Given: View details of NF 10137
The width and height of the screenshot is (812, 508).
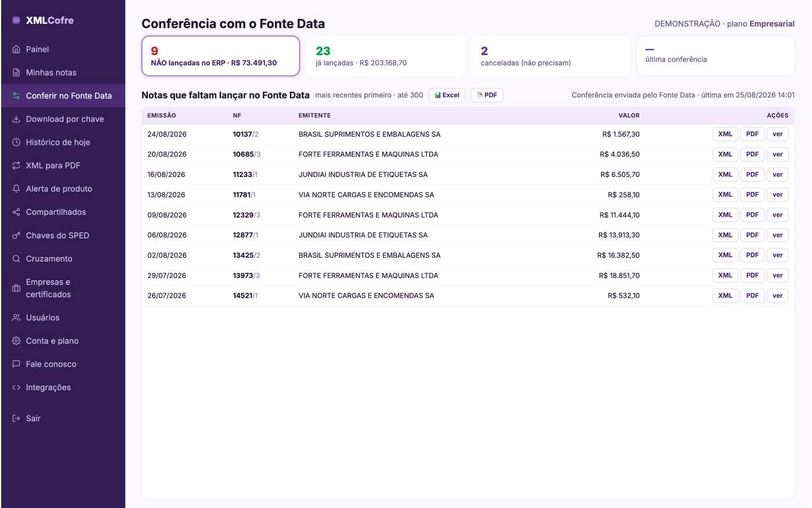Looking at the screenshot, I should click(777, 134).
